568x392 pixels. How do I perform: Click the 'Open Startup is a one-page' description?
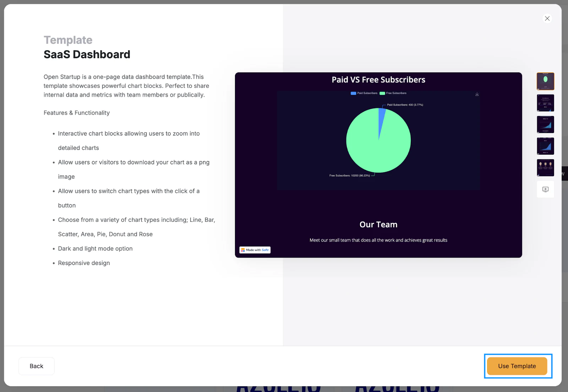click(126, 86)
